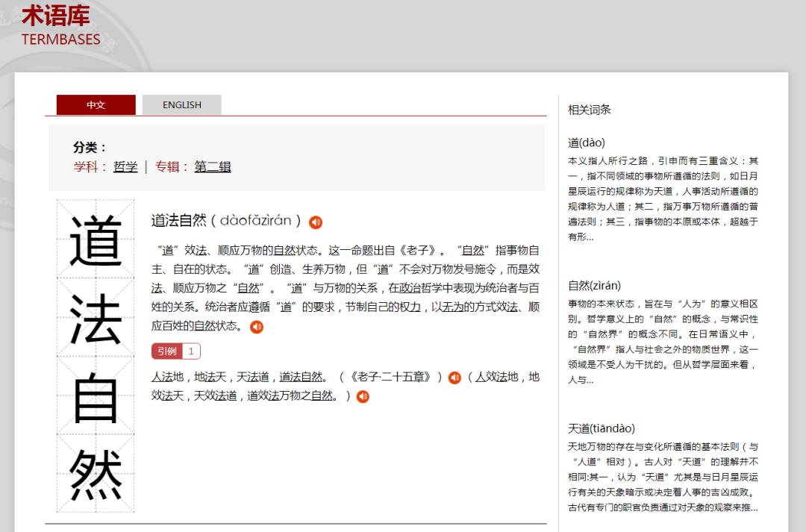The height and width of the screenshot is (532, 806).
Task: Click the underlined 权力 link in the definition
Action: point(410,307)
